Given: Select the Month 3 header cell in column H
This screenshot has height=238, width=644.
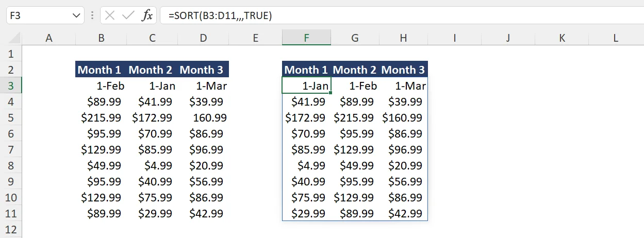Looking at the screenshot, I should point(403,70).
